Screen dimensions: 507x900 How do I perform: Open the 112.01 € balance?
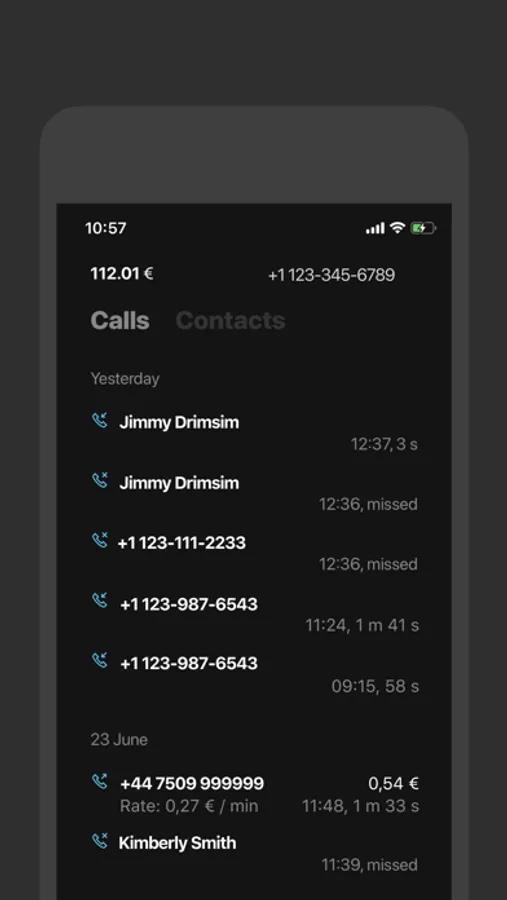tap(122, 274)
